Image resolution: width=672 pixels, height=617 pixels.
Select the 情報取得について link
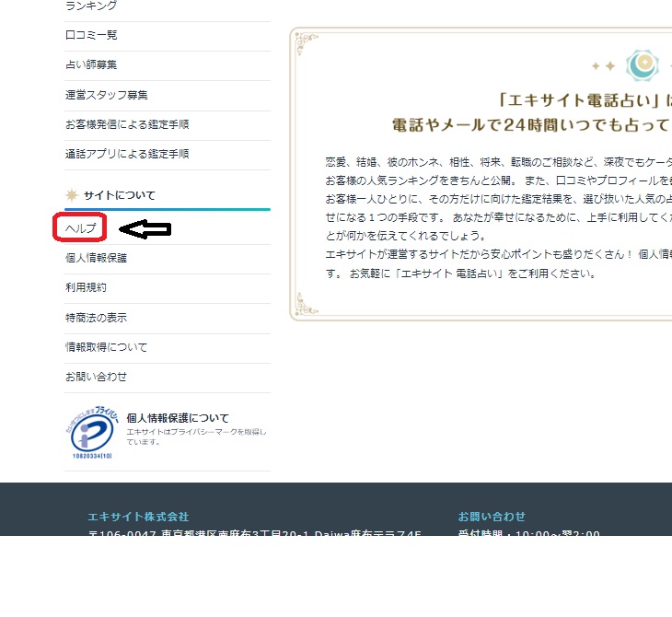(x=106, y=347)
